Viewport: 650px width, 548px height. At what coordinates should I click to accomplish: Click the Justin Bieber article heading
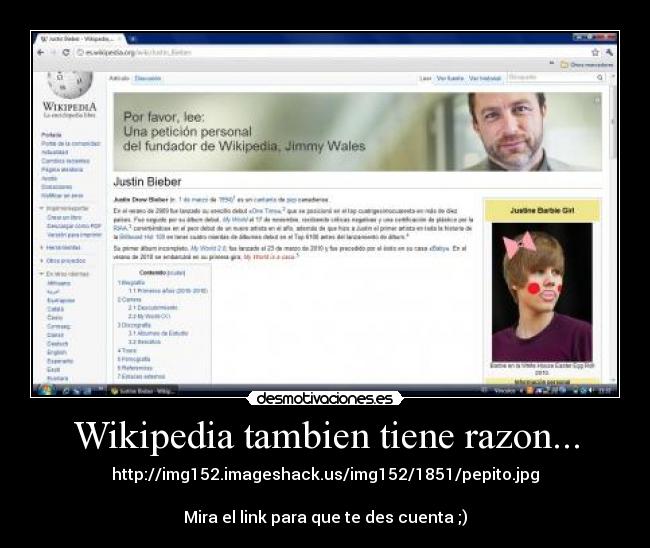(147, 182)
